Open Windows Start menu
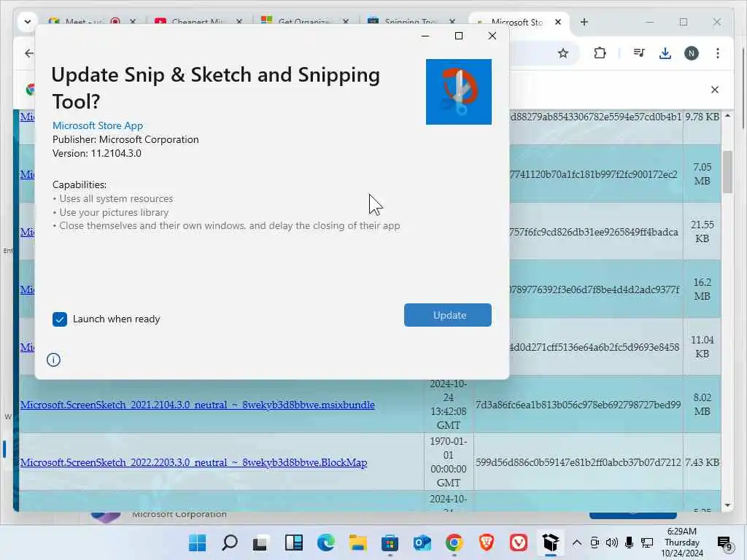The height and width of the screenshot is (560, 747). click(x=197, y=542)
